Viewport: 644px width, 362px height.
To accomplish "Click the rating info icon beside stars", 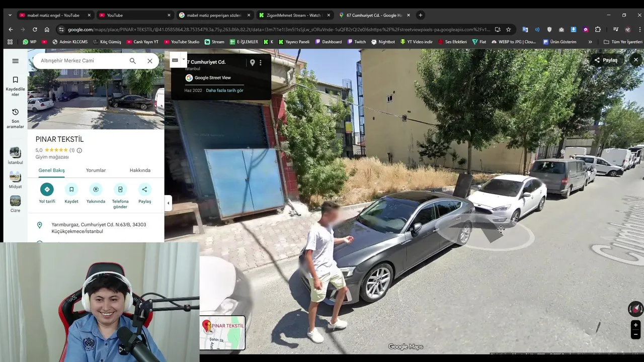I will [79, 150].
